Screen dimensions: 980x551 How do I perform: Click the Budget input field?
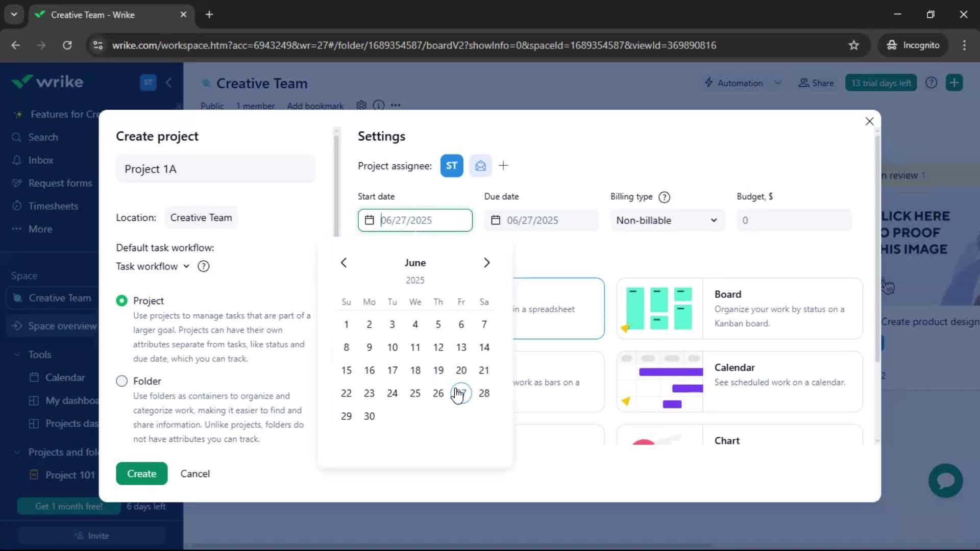pyautogui.click(x=794, y=220)
